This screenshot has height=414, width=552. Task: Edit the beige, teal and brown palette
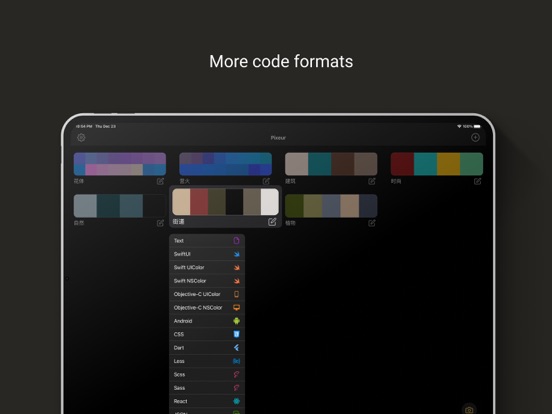point(371,181)
